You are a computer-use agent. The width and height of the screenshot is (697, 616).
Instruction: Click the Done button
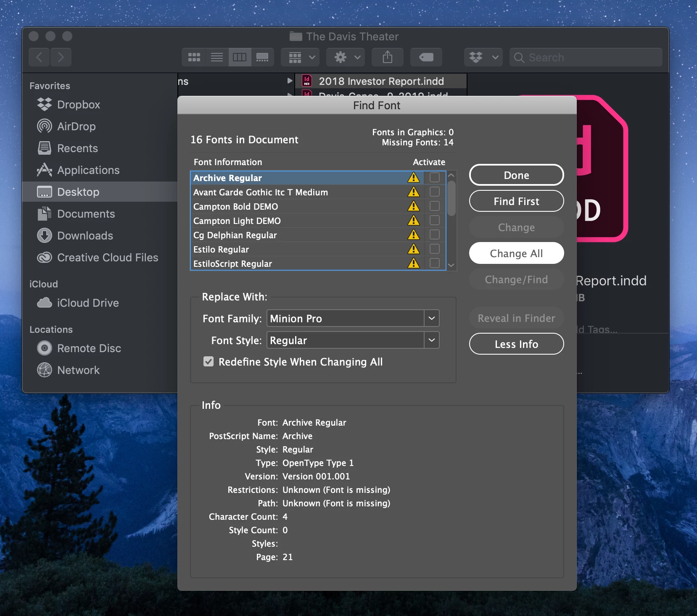[x=516, y=175]
